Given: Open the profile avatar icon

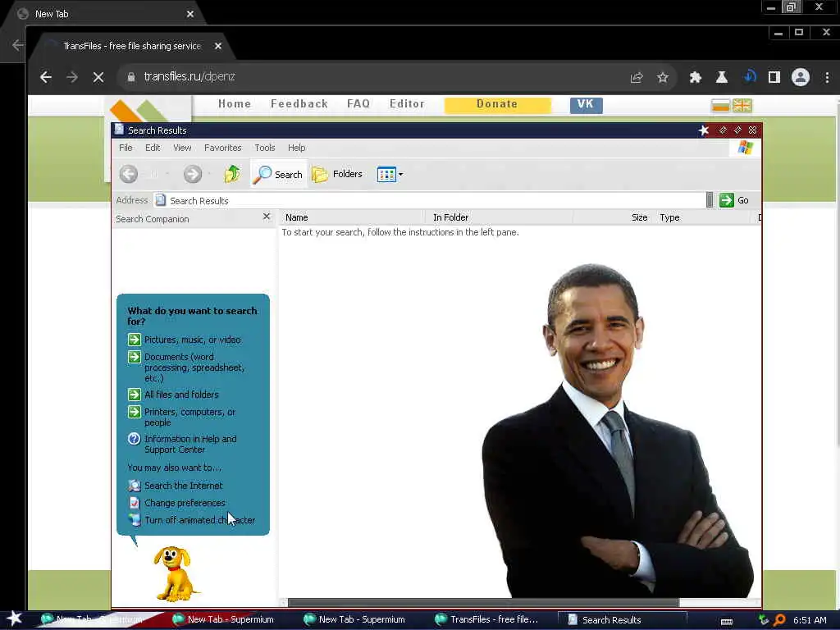Looking at the screenshot, I should click(801, 78).
